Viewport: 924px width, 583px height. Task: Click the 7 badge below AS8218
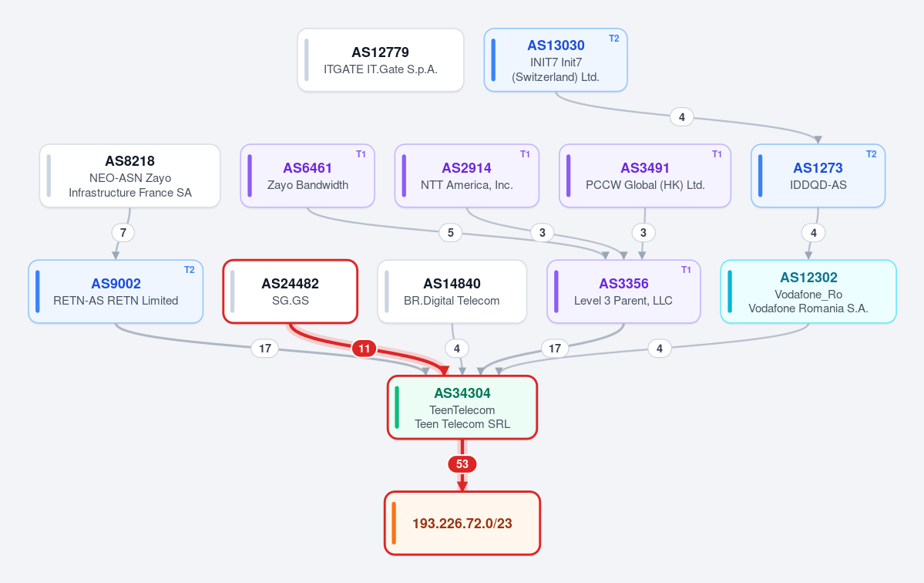point(123,232)
